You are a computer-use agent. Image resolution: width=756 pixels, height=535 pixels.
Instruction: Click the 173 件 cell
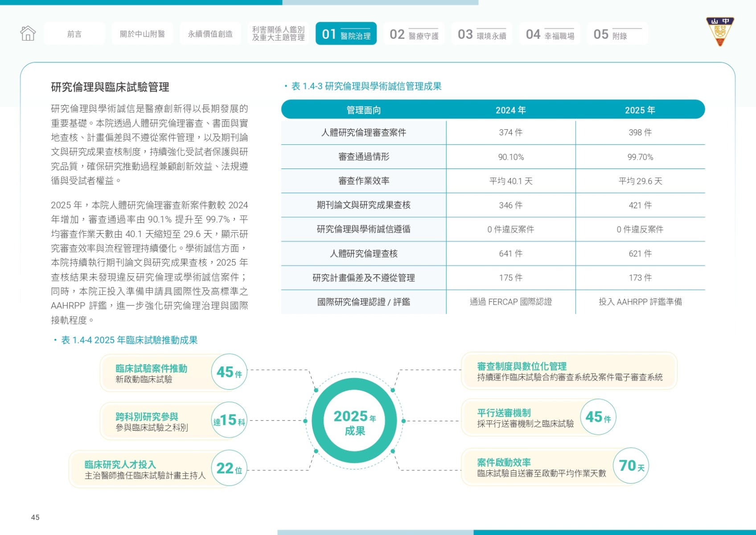640,277
